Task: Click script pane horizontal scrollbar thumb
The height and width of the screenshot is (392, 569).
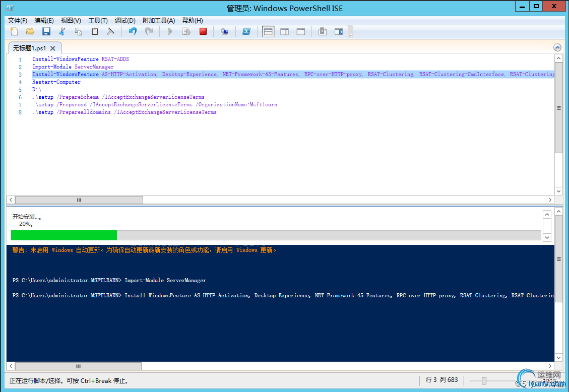Action: pos(79,200)
